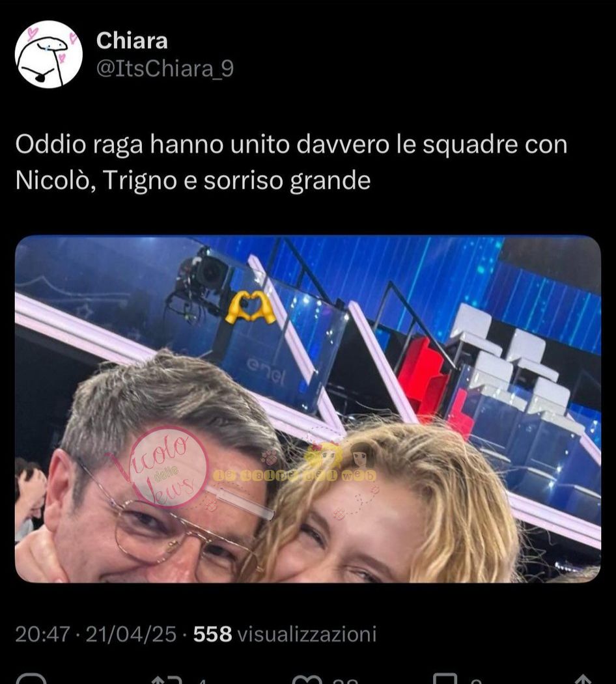616x684 pixels.
Task: Open the attached selfie photo
Action: [308, 409]
